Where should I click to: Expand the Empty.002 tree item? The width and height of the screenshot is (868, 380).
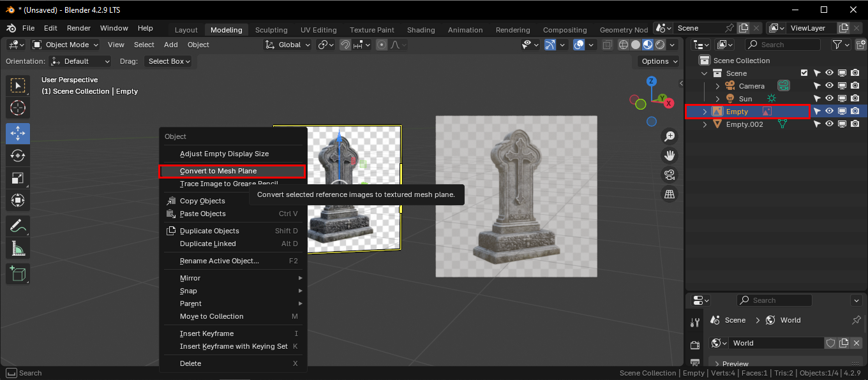point(705,124)
